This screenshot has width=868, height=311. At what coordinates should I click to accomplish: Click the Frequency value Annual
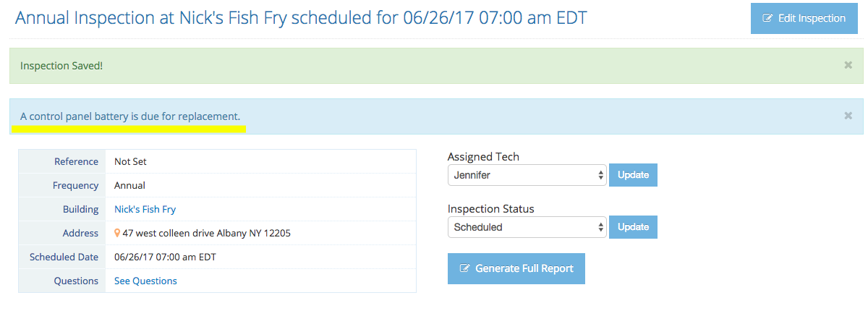pos(129,186)
